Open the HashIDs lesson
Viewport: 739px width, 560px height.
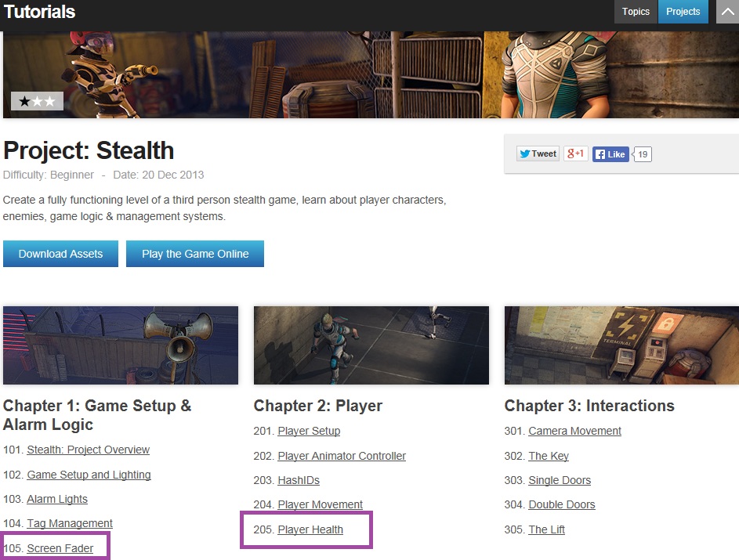coord(299,480)
